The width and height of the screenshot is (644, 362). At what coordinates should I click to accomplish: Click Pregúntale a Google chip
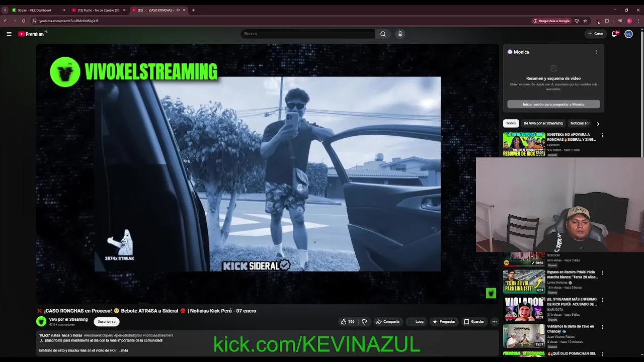click(551, 21)
